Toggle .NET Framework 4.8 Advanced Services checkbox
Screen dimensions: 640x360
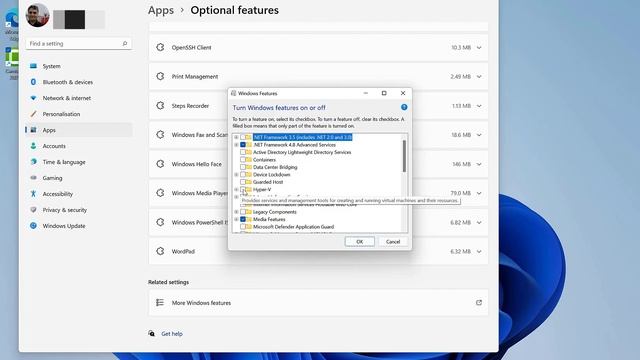click(x=243, y=145)
